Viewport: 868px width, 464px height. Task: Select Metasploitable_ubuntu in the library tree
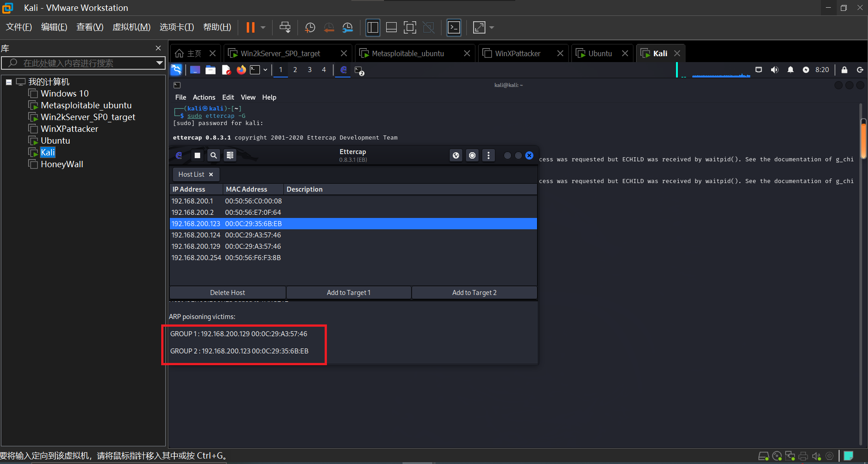coord(86,105)
